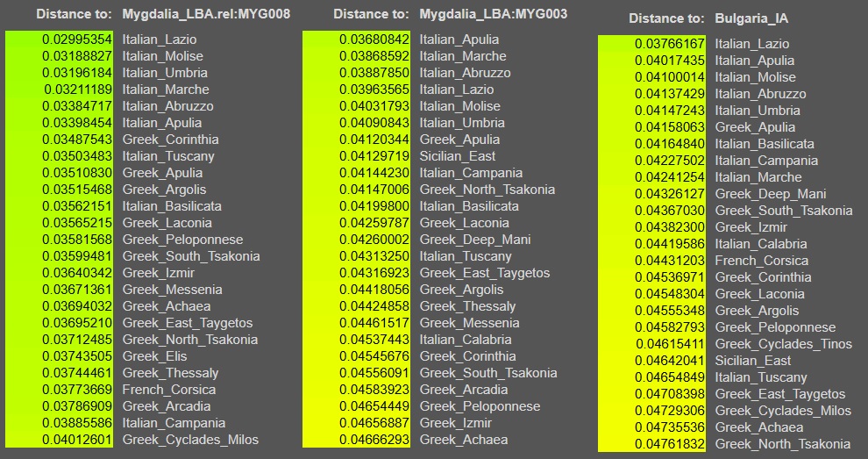This screenshot has width=868, height=459.
Task: Click distance value 0.04556091
Action: [374, 372]
